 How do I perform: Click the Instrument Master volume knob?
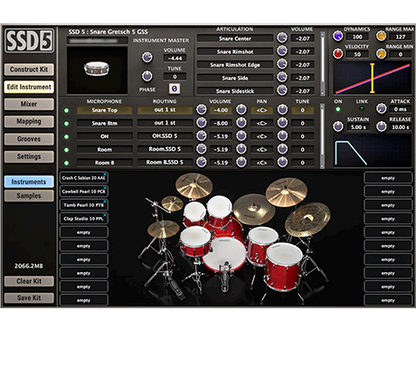click(147, 57)
